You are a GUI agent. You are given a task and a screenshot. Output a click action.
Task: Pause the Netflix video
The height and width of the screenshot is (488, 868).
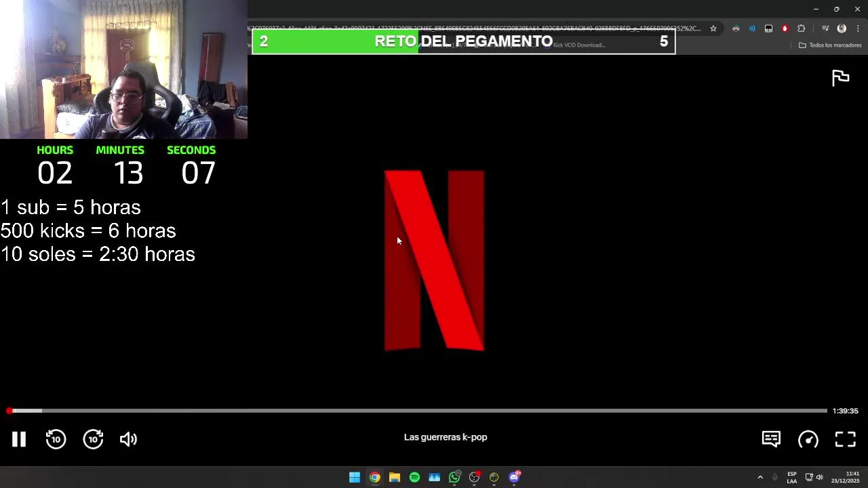coord(19,439)
